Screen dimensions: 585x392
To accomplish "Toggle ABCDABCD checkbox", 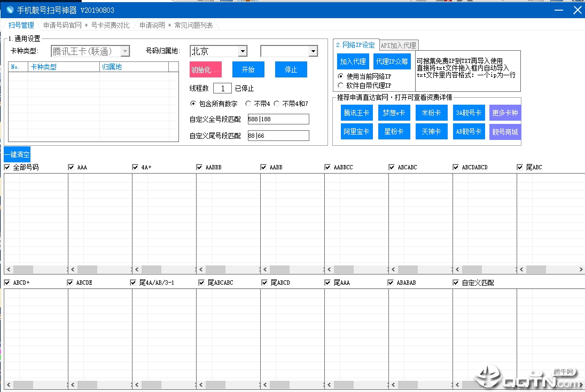I will pyautogui.click(x=456, y=167).
